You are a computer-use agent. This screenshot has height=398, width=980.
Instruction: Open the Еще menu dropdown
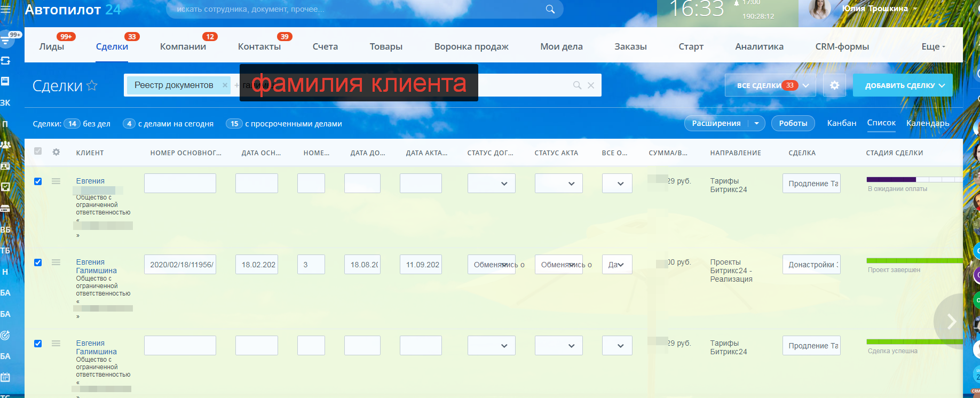click(x=932, y=46)
